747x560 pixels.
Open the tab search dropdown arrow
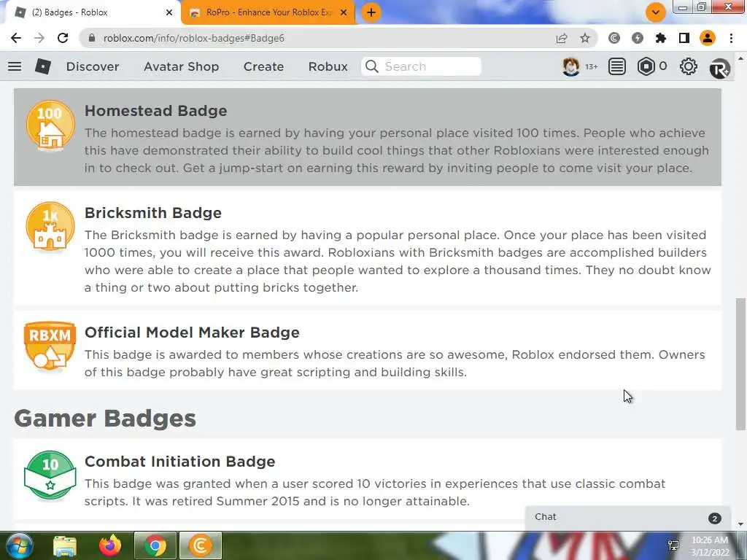656,12
